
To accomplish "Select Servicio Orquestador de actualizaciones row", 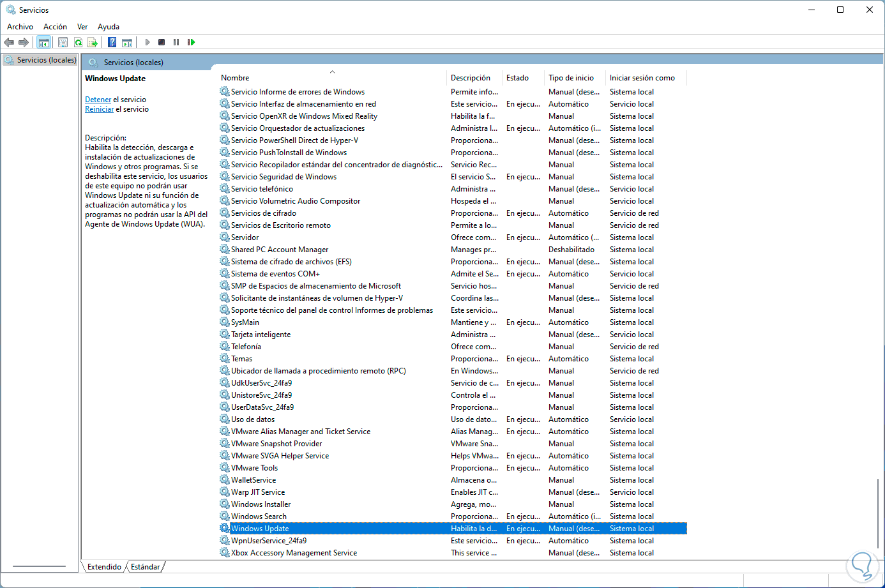I will (x=453, y=128).
